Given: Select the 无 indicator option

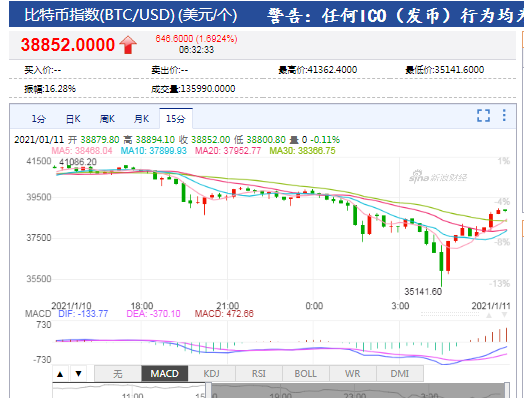Looking at the screenshot, I should coord(118,374).
